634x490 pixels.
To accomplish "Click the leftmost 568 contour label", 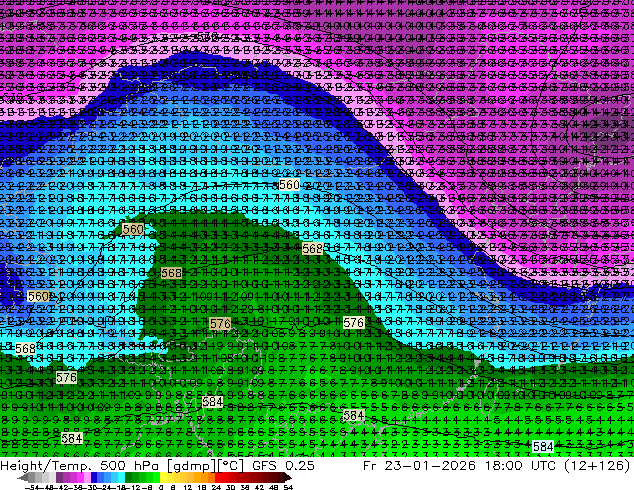I will coord(25,348).
